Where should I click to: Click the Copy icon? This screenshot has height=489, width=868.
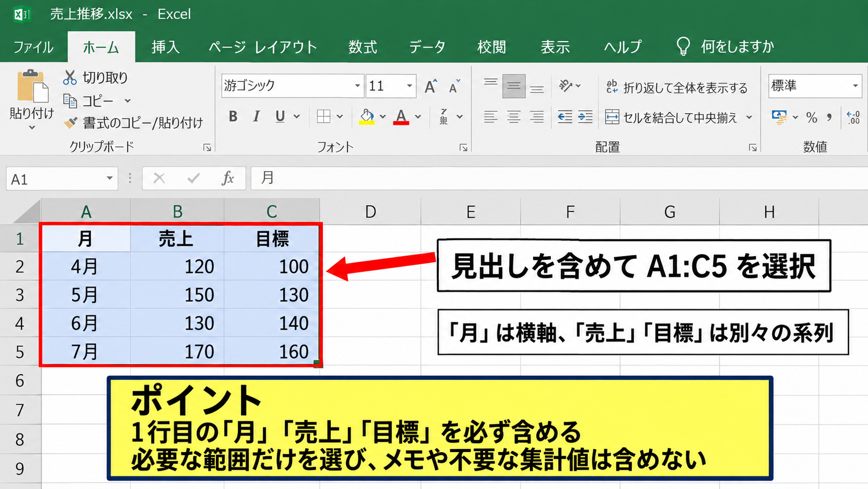[70, 100]
